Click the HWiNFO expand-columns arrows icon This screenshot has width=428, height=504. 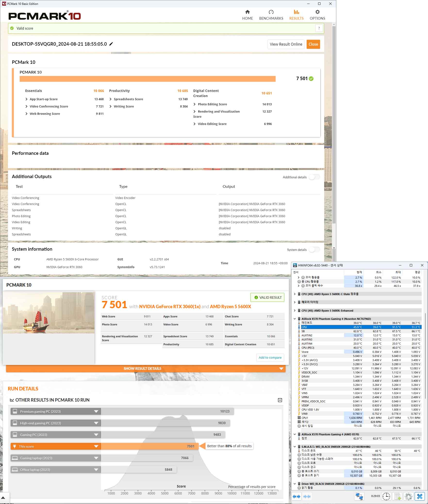point(296,496)
